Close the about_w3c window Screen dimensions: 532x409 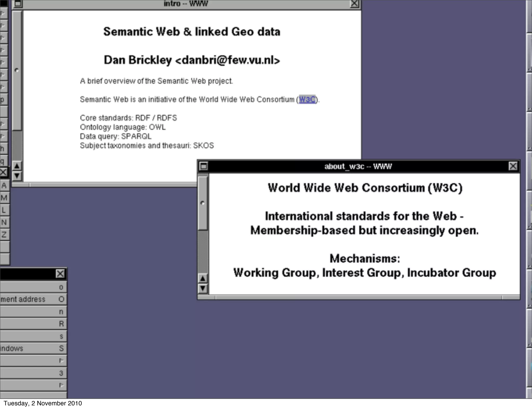coord(513,166)
